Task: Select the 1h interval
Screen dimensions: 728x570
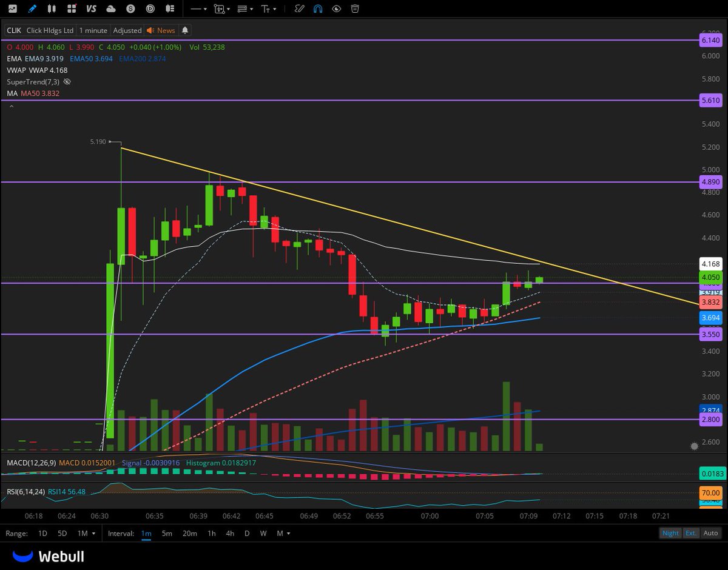Action: pyautogui.click(x=211, y=534)
